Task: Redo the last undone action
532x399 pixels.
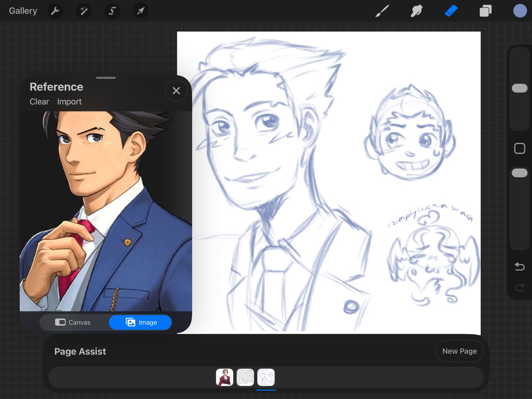Action: point(520,288)
